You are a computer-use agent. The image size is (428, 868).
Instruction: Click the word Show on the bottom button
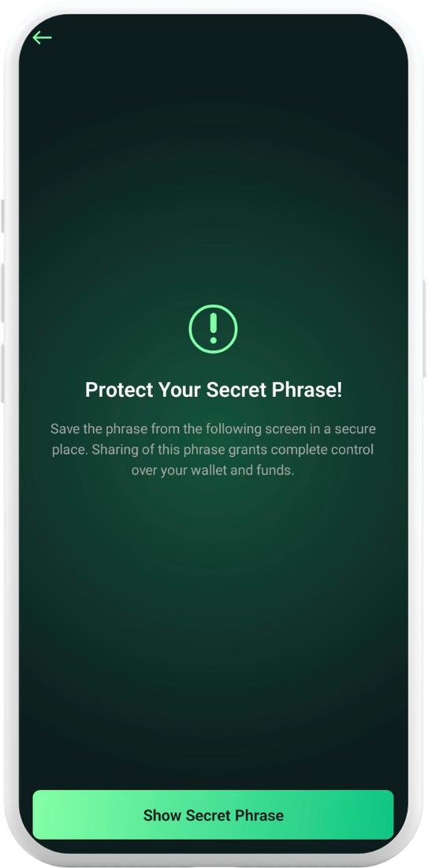162,815
